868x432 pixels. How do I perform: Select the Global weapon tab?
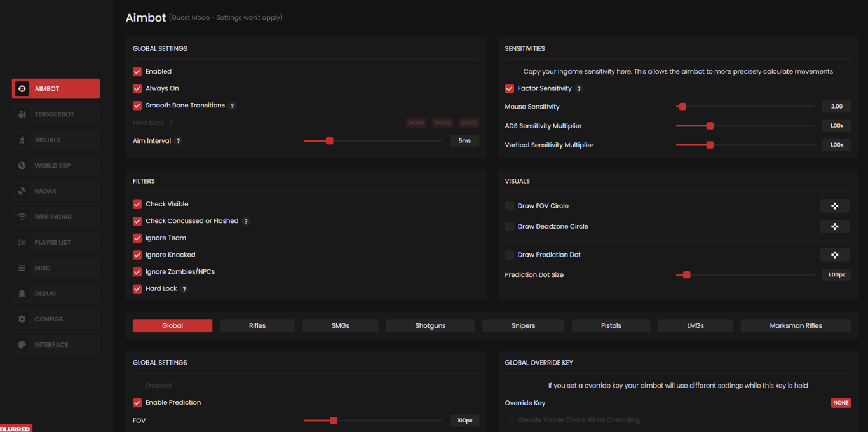(x=172, y=325)
